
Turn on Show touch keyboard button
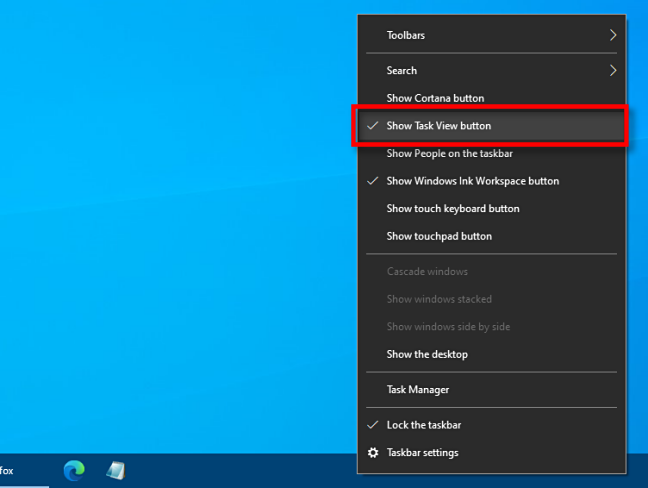point(453,209)
